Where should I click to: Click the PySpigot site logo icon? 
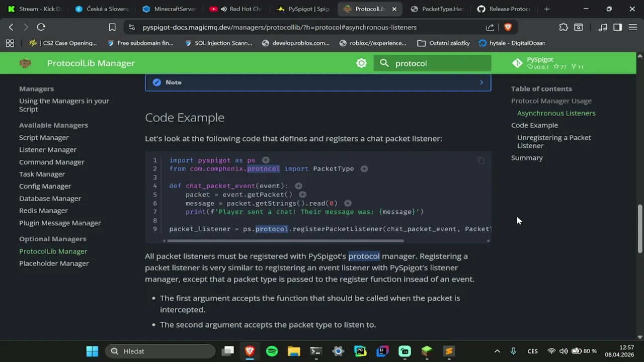(25, 63)
